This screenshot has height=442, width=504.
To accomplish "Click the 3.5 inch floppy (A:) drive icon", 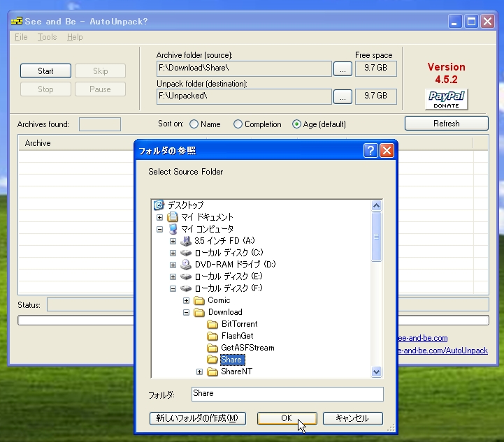I will [x=186, y=241].
